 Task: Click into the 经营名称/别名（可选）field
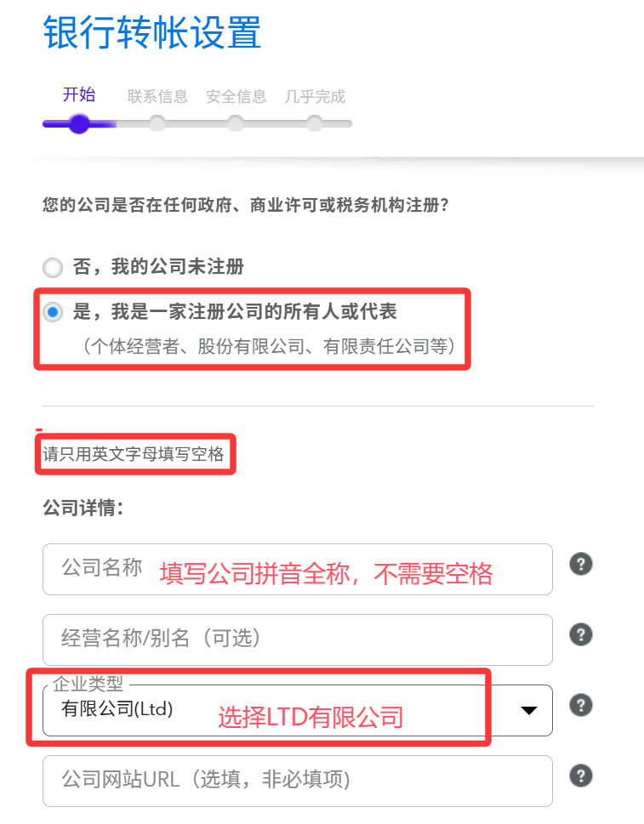tap(298, 639)
